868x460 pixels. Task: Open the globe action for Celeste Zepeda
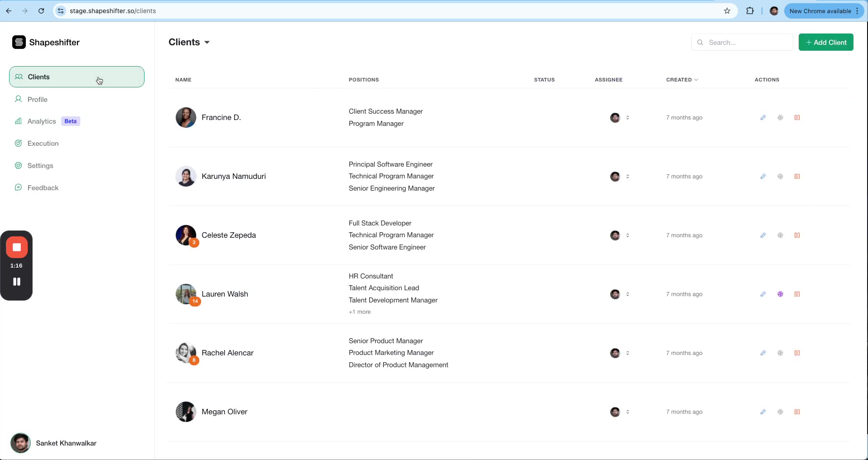[x=780, y=235]
